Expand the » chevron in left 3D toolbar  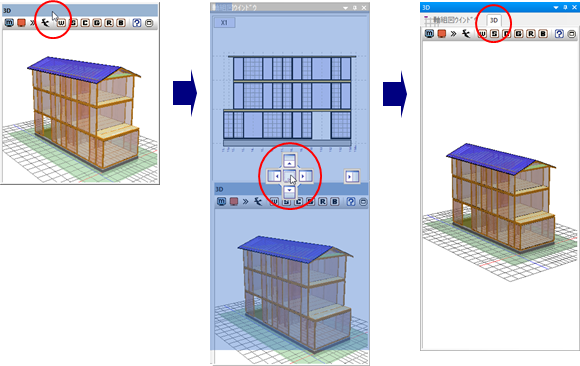(33, 23)
